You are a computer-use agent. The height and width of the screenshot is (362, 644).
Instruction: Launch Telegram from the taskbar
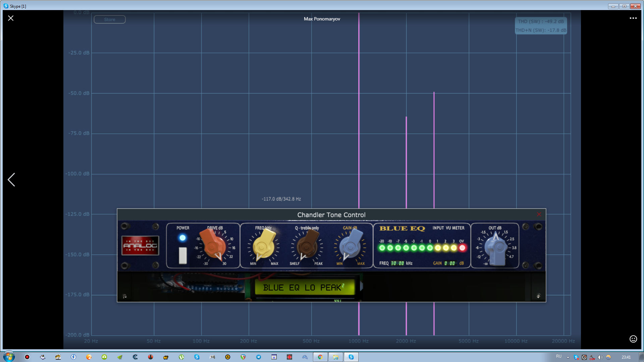(259, 357)
